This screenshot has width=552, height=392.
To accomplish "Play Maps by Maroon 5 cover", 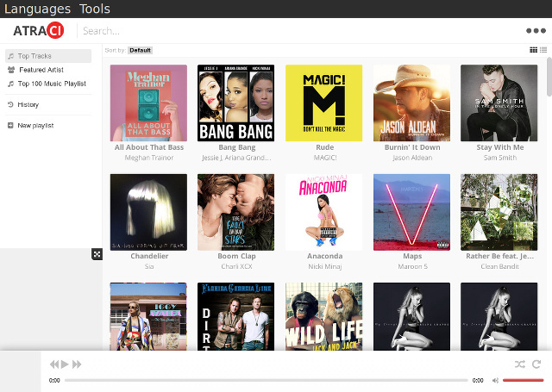I will [x=412, y=212].
